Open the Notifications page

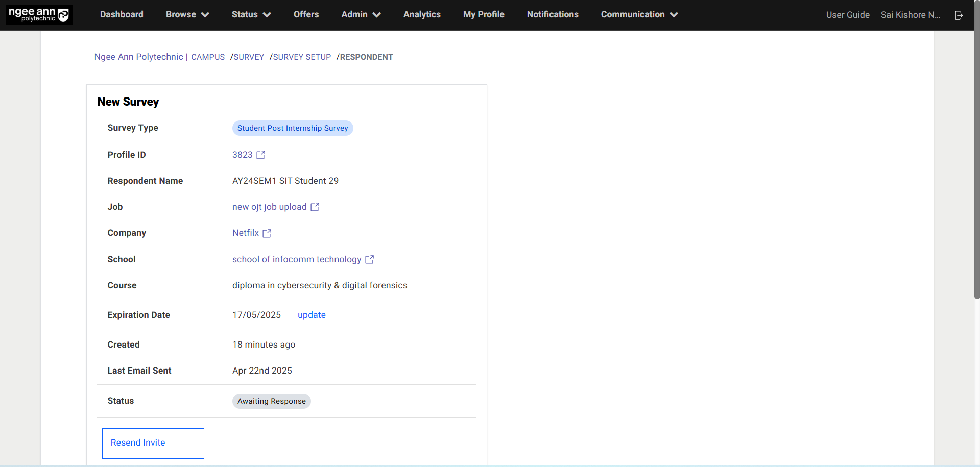click(x=552, y=14)
